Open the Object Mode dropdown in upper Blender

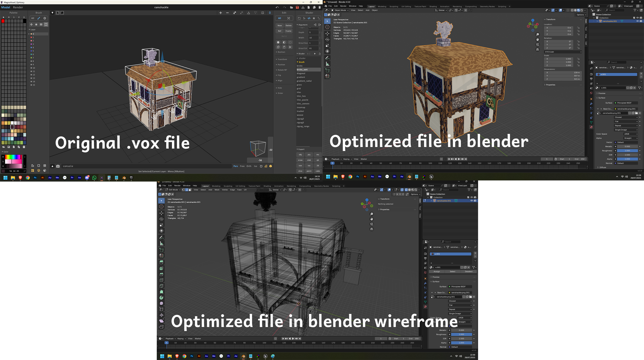(x=340, y=10)
